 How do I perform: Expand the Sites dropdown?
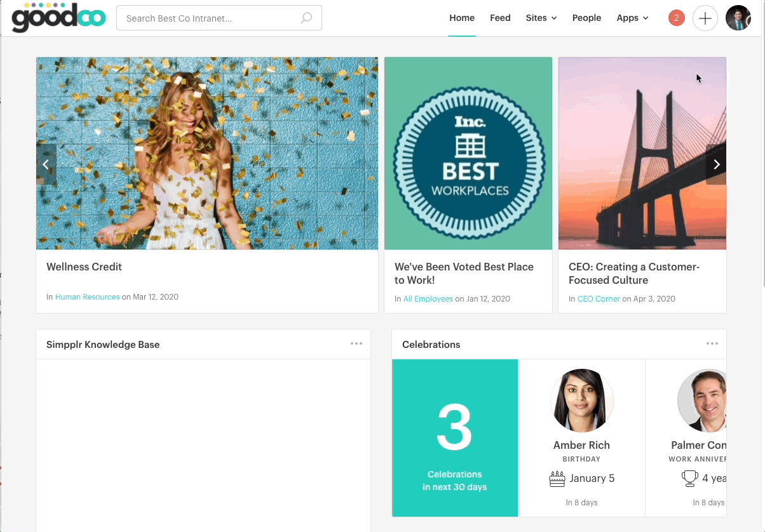(541, 18)
